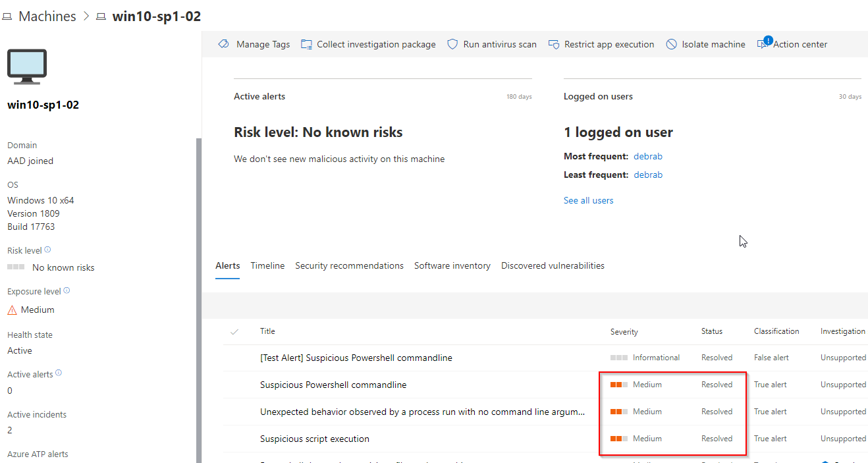Click the Restrict app execution icon
Viewport: 868px width, 463px height.
(554, 44)
